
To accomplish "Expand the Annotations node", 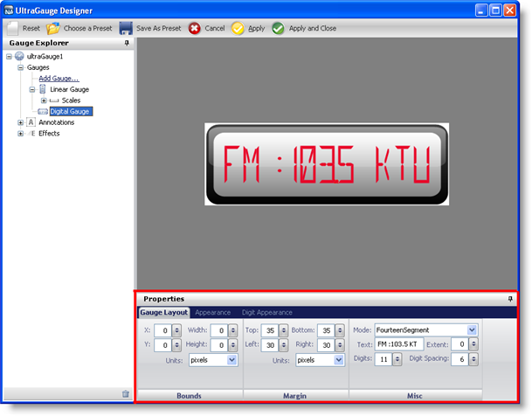I will [x=20, y=122].
